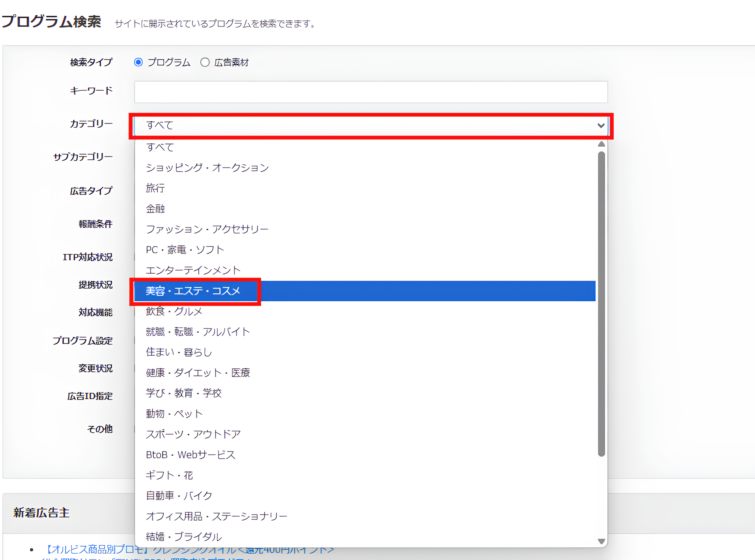Choose BtoB・Webサービス category
Image resolution: width=755 pixels, height=560 pixels.
click(x=191, y=454)
